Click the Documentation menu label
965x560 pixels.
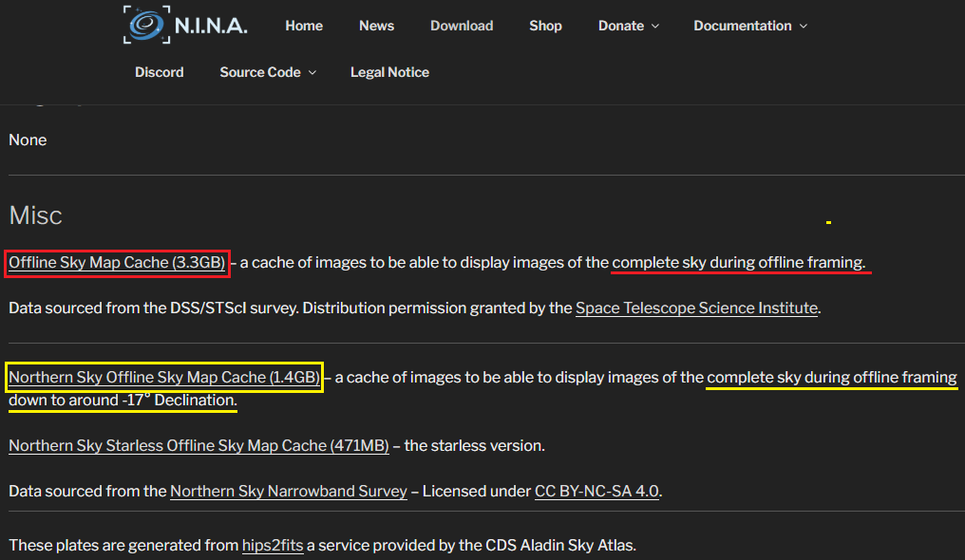pyautogui.click(x=743, y=26)
